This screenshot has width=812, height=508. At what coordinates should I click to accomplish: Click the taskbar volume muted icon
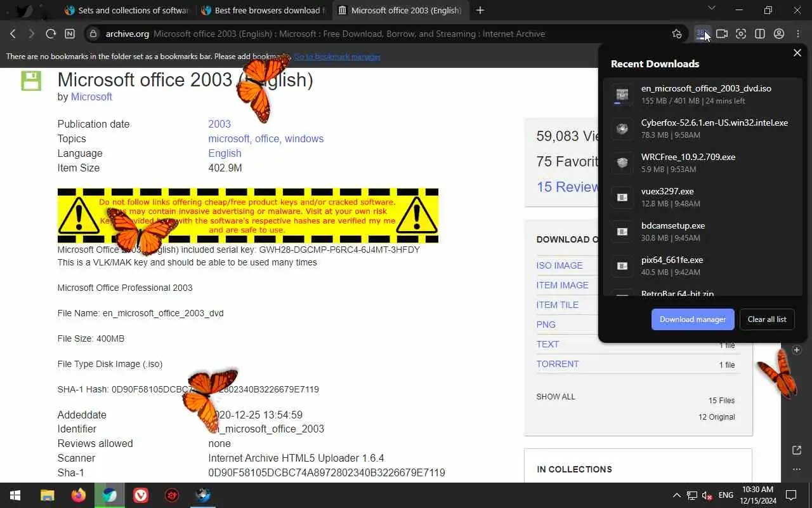[x=707, y=495]
